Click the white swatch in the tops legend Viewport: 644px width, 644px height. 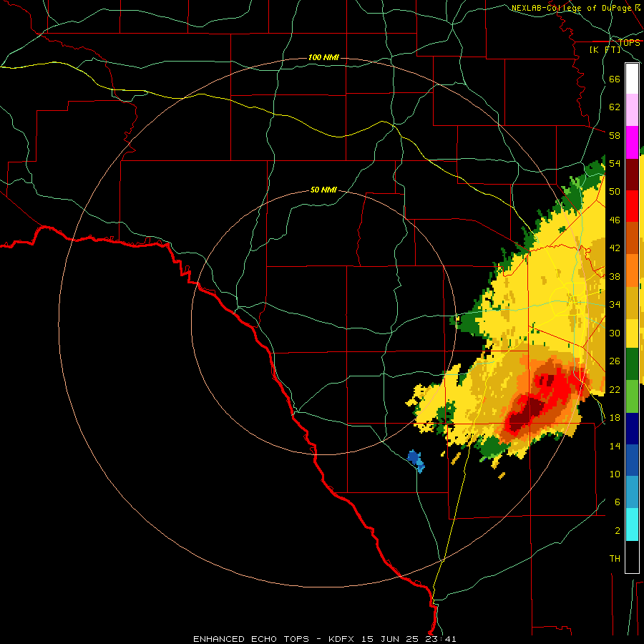632,79
